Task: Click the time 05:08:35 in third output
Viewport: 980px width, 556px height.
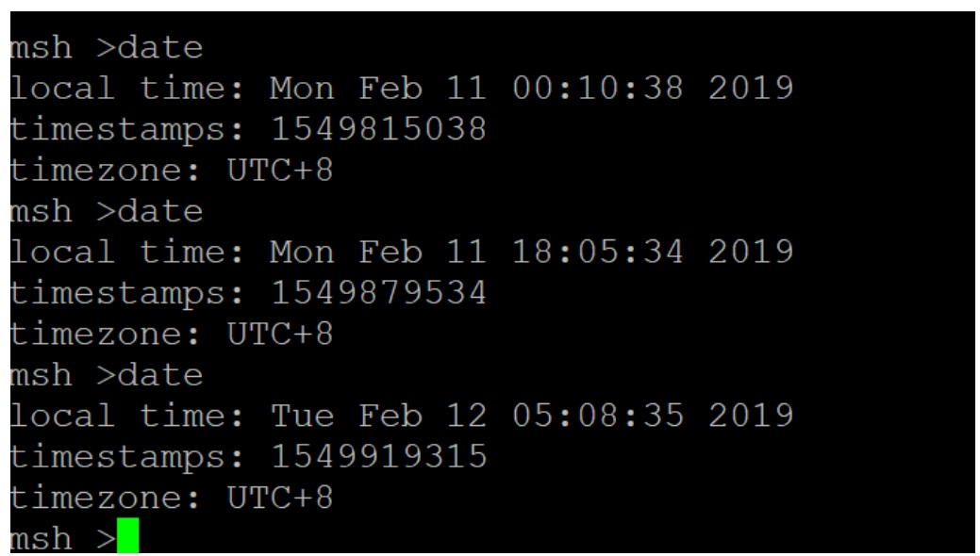Action: pos(598,417)
